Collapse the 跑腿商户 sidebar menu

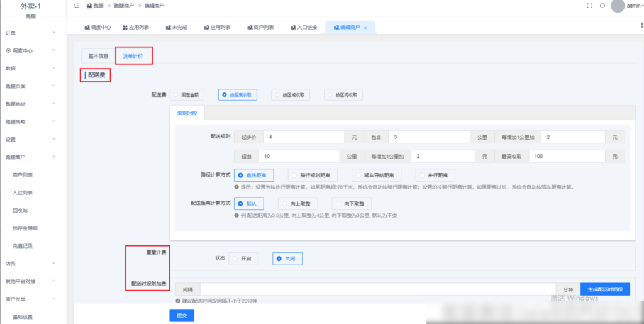click(33, 157)
